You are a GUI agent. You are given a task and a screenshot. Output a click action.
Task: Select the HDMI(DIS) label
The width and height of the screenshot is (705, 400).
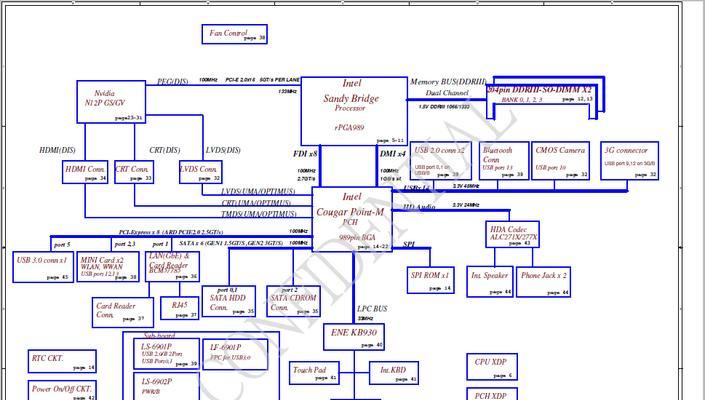coord(58,150)
